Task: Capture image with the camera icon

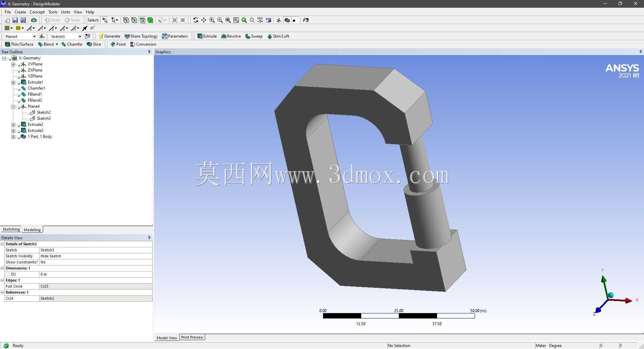Action: click(x=34, y=20)
